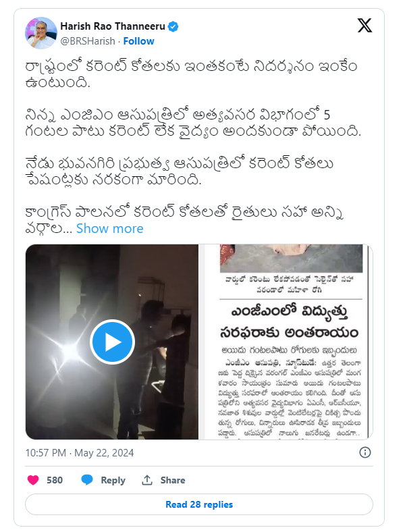Open the newspaper clipping image

coord(287,342)
